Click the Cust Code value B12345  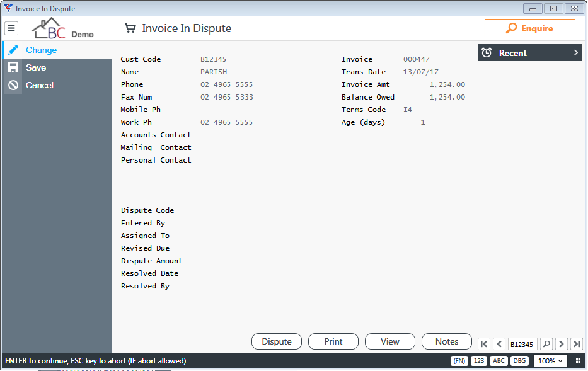214,59
